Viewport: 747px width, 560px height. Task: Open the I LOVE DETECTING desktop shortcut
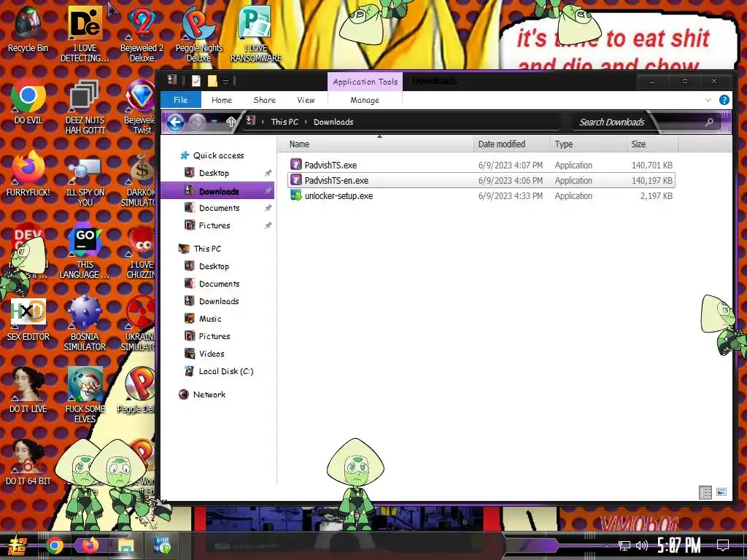(85, 34)
